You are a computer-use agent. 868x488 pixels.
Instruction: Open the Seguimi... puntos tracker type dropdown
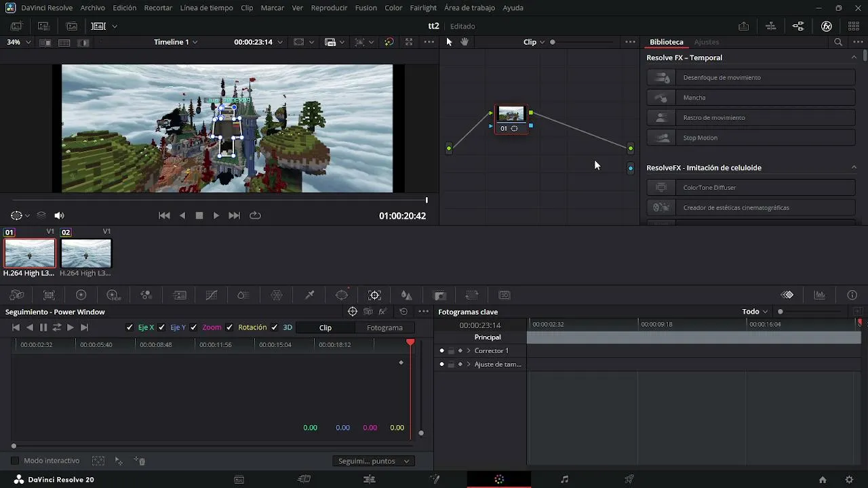coord(374,461)
